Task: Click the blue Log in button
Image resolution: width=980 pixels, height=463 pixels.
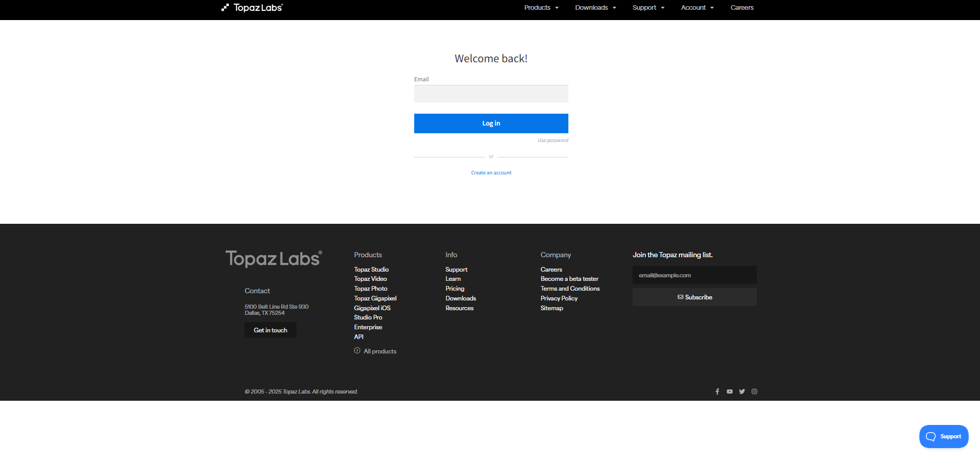Action: click(491, 123)
